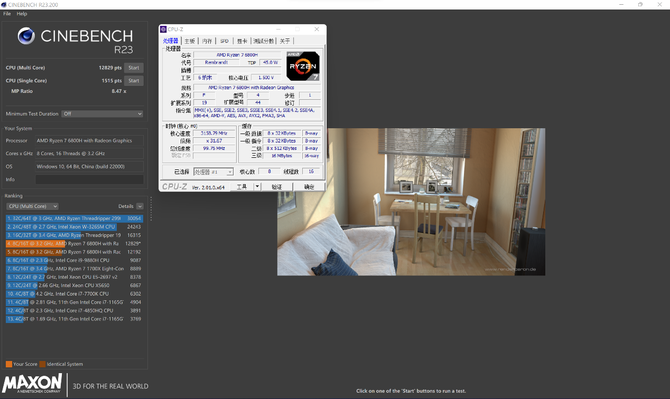
Task: Click the CPU-Z window title icon
Action: click(163, 29)
